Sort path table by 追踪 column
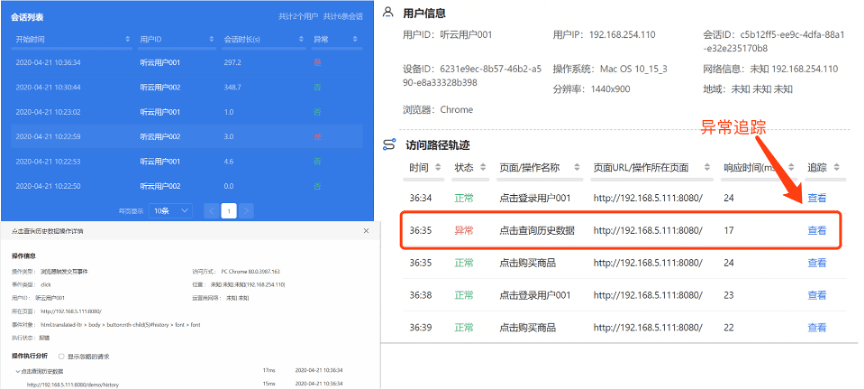The width and height of the screenshot is (864, 389). click(x=836, y=168)
